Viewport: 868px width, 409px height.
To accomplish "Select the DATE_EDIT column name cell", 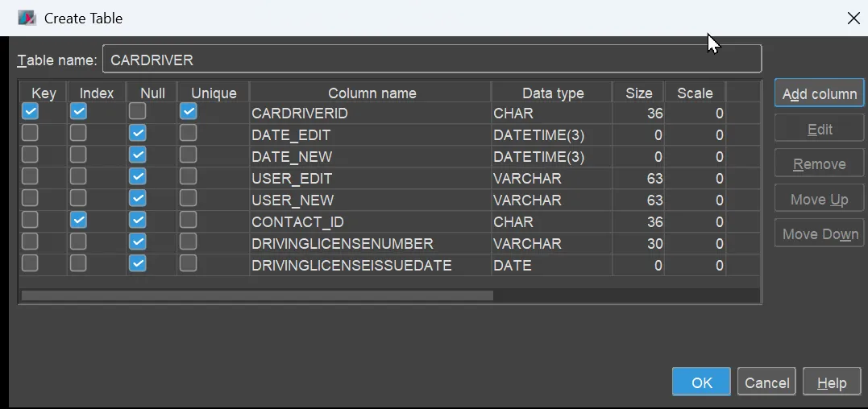I will (371, 135).
